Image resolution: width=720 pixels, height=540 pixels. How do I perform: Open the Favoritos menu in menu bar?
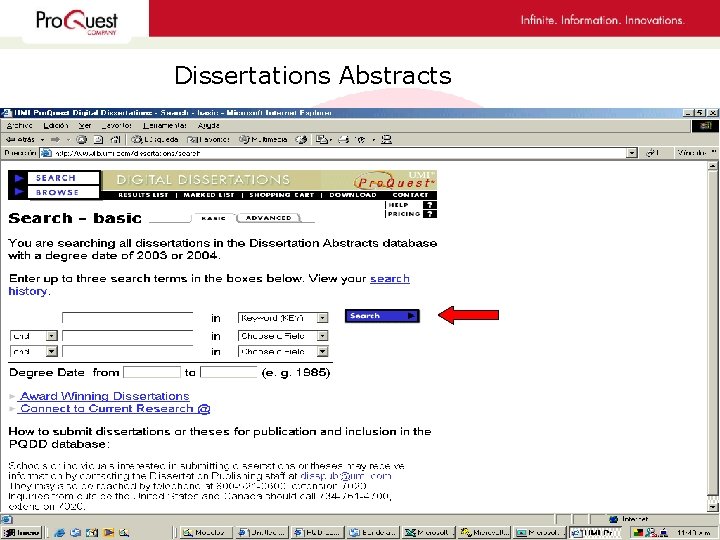tap(117, 125)
